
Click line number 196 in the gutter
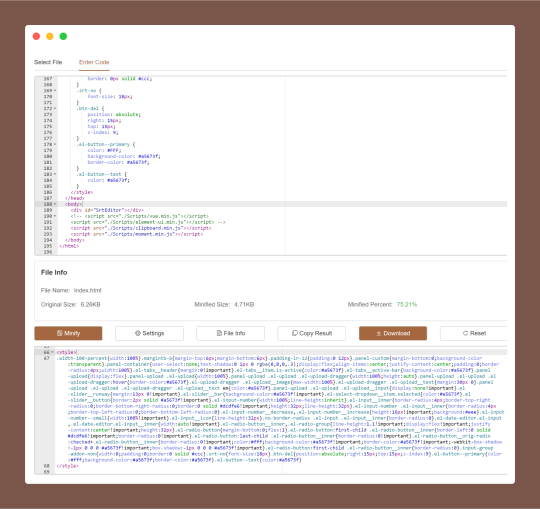coord(48,252)
